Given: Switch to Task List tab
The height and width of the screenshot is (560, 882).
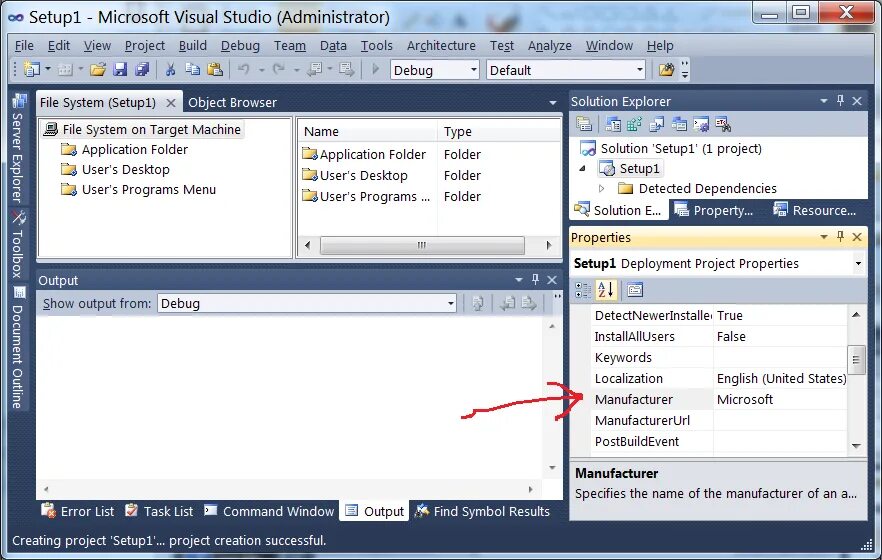Looking at the screenshot, I should tap(159, 511).
